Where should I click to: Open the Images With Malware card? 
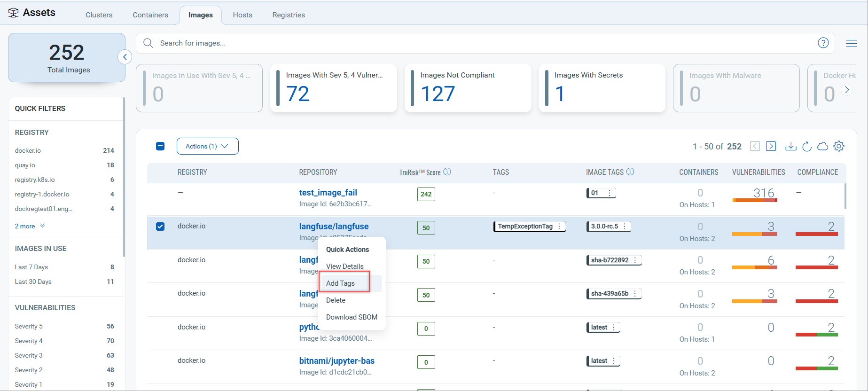tap(736, 88)
